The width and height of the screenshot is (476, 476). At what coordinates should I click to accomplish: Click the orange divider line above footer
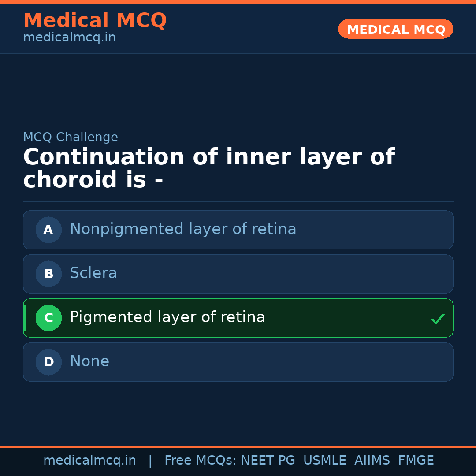click(x=238, y=447)
